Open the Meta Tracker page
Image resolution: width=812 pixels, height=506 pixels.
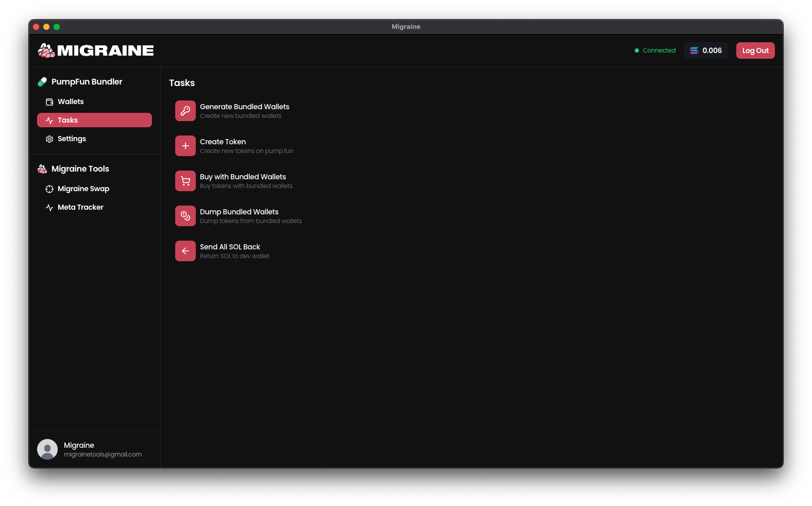click(x=80, y=207)
